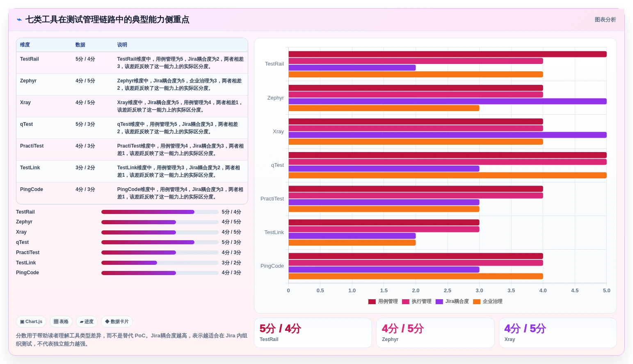This screenshot has width=633, height=364.
Task: Open the Zephyr 4分 / 5分 summary card
Action: point(435,333)
